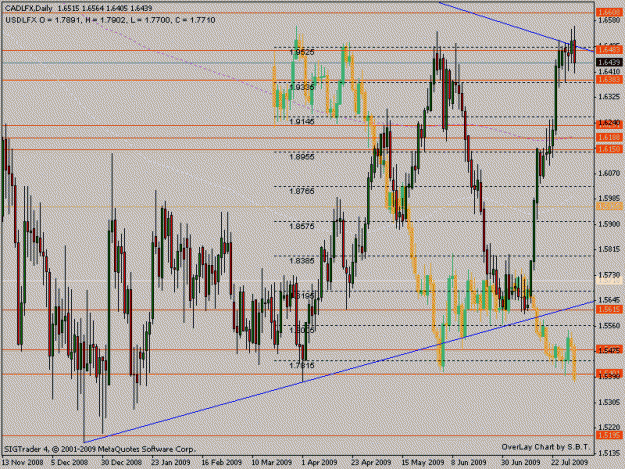Click the SIGTrader 4 MetaQuotes copyright text
Image resolution: width=625 pixels, height=469 pixels.
point(100,449)
